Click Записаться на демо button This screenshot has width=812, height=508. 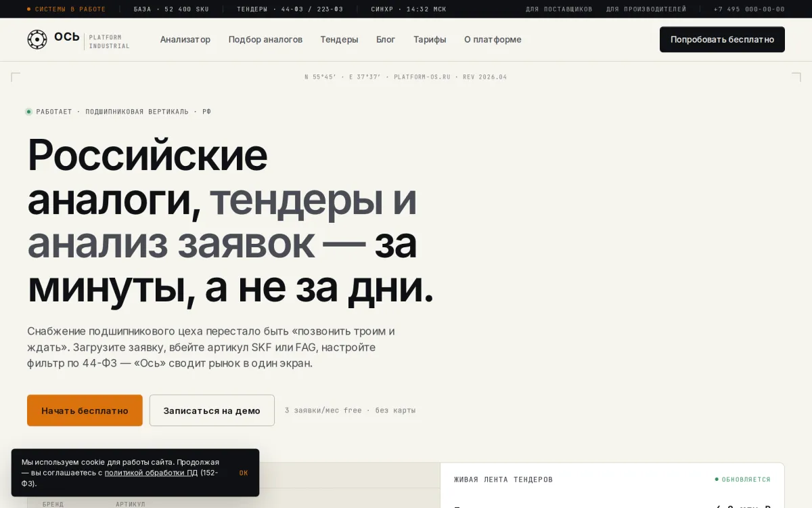[x=212, y=410]
